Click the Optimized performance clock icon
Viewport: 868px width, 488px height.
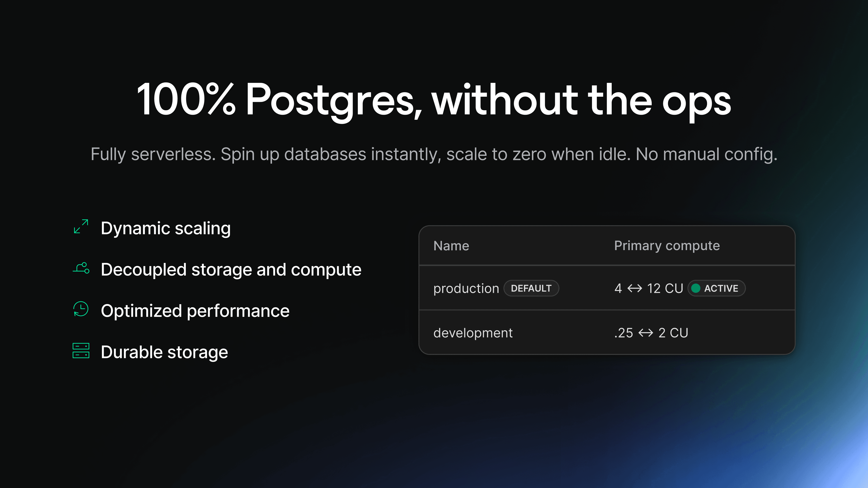point(81,309)
